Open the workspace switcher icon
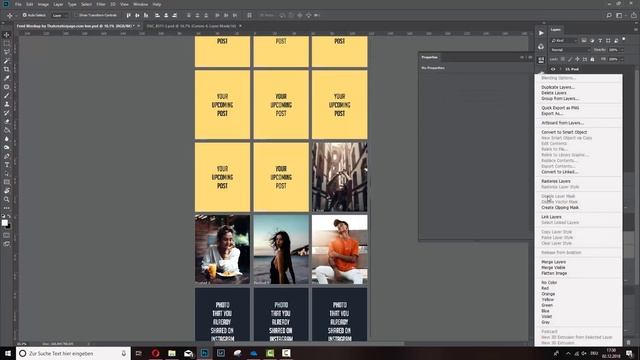 pyautogui.click(x=620, y=16)
